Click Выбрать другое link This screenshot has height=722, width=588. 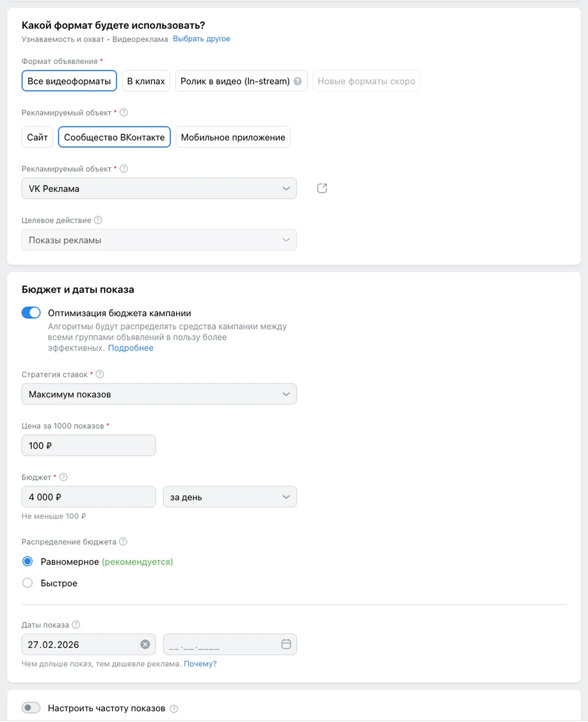coord(201,39)
